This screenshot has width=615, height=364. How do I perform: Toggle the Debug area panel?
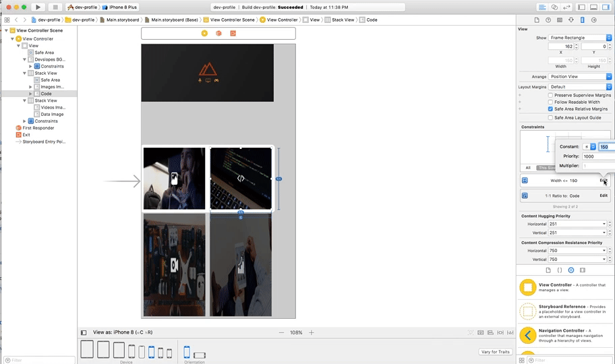[x=594, y=7]
